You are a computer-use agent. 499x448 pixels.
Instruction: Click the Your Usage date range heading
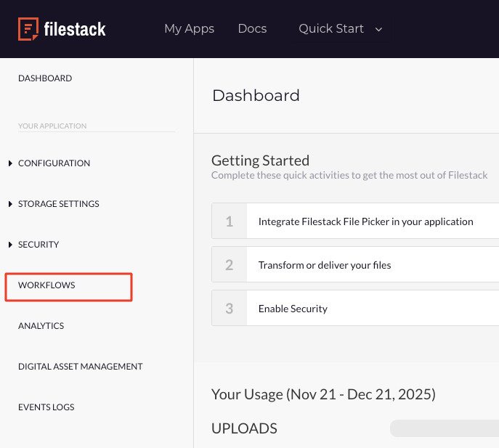tap(323, 394)
